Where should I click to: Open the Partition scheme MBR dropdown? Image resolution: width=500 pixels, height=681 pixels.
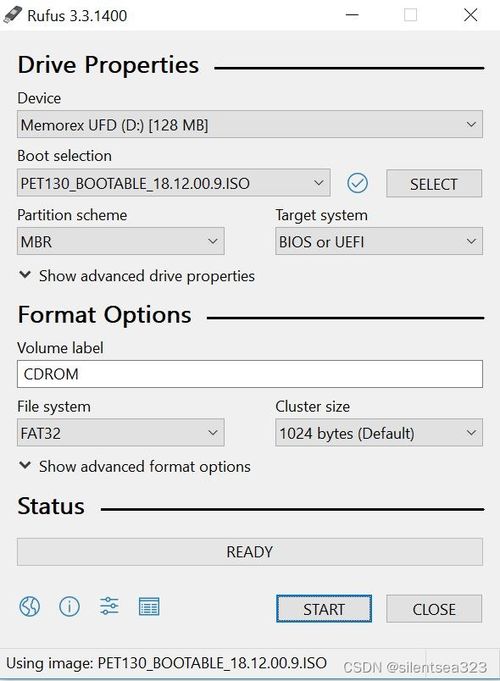(x=121, y=241)
